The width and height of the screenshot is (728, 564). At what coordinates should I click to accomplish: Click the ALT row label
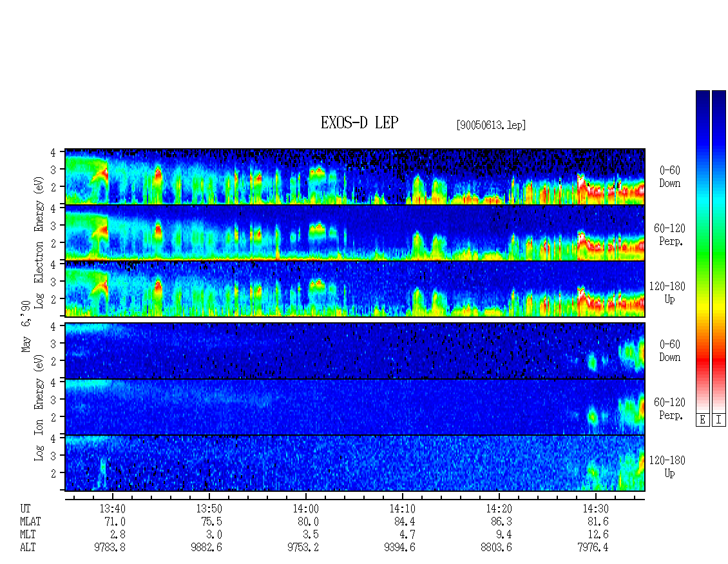click(x=28, y=547)
